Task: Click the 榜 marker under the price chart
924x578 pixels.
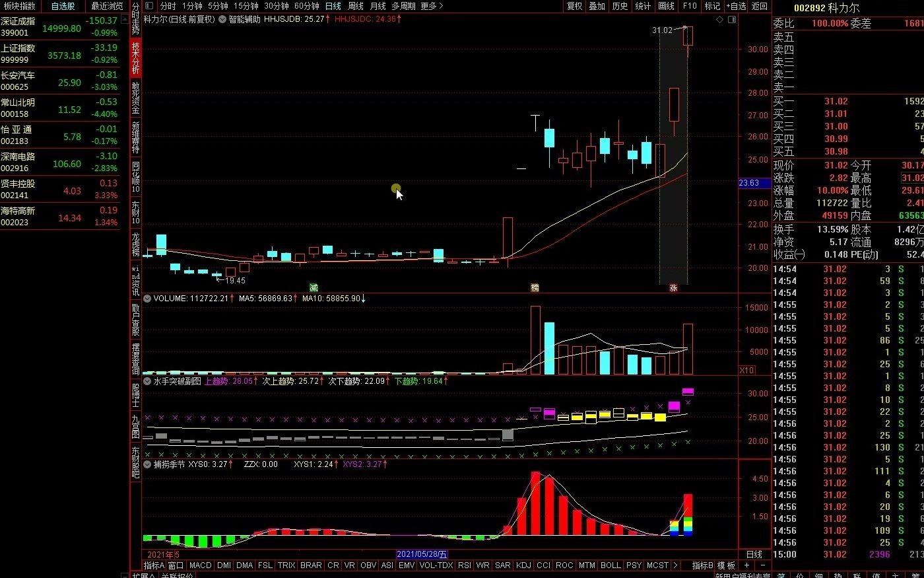Action: pos(535,287)
